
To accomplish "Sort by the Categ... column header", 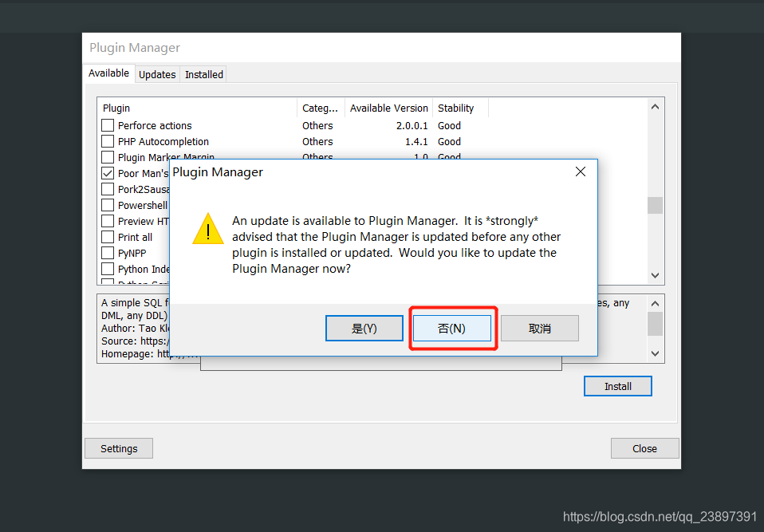I will click(x=321, y=108).
